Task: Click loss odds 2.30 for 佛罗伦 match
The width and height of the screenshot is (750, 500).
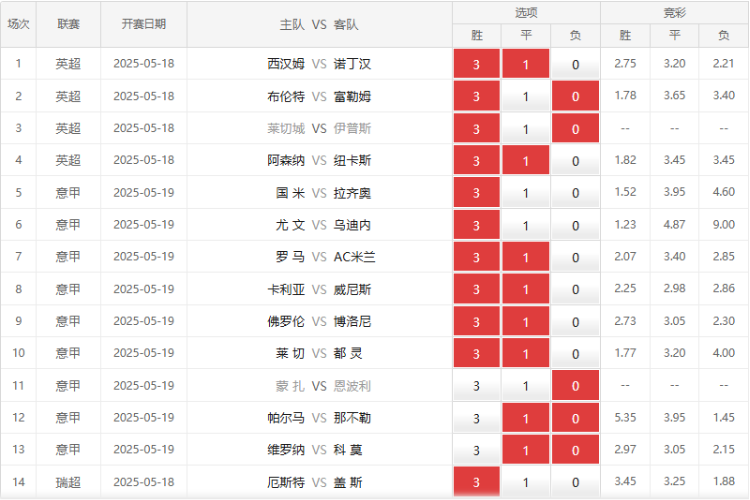Action: tap(724, 321)
